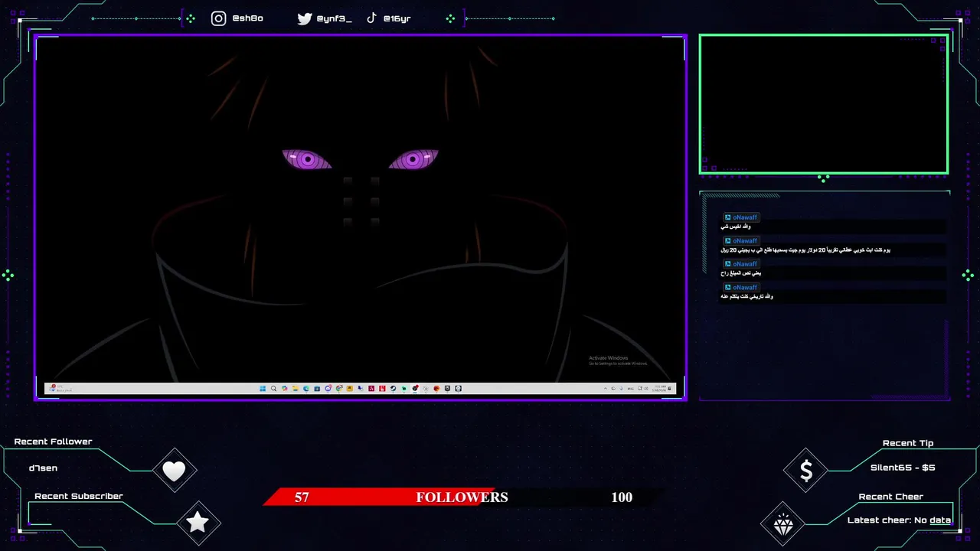Click the Twitter bird icon

coord(305,18)
